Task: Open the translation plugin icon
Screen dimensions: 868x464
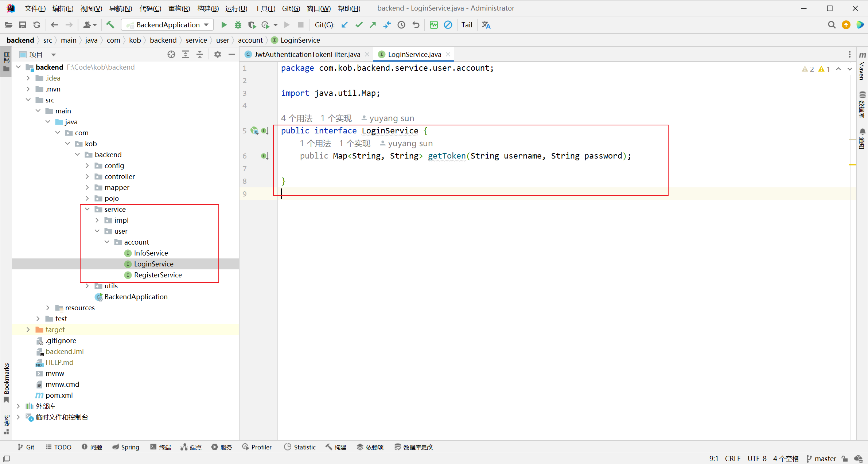Action: [x=486, y=25]
